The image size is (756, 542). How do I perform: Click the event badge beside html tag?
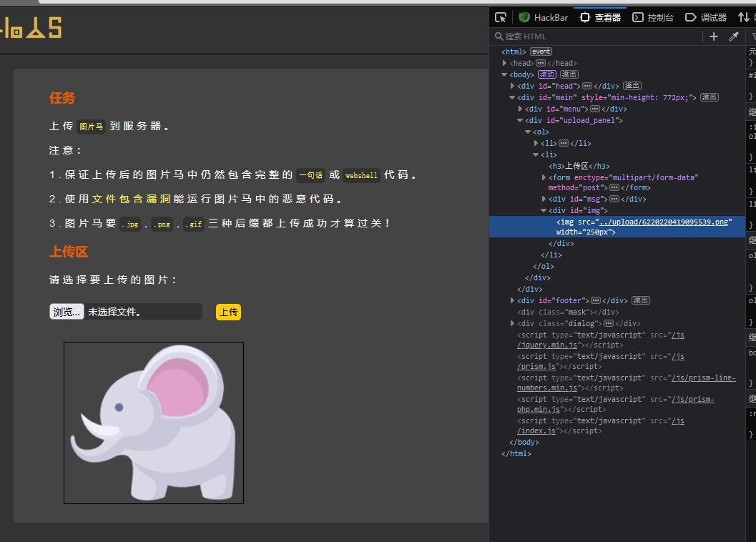click(541, 51)
